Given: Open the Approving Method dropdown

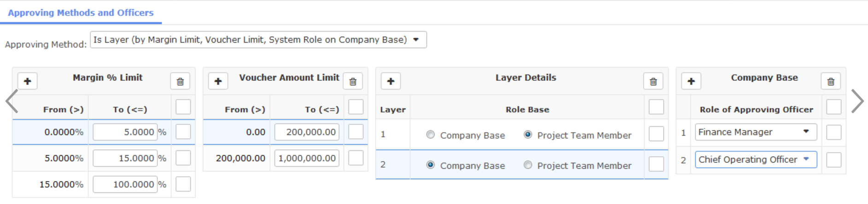Looking at the screenshot, I should (258, 40).
